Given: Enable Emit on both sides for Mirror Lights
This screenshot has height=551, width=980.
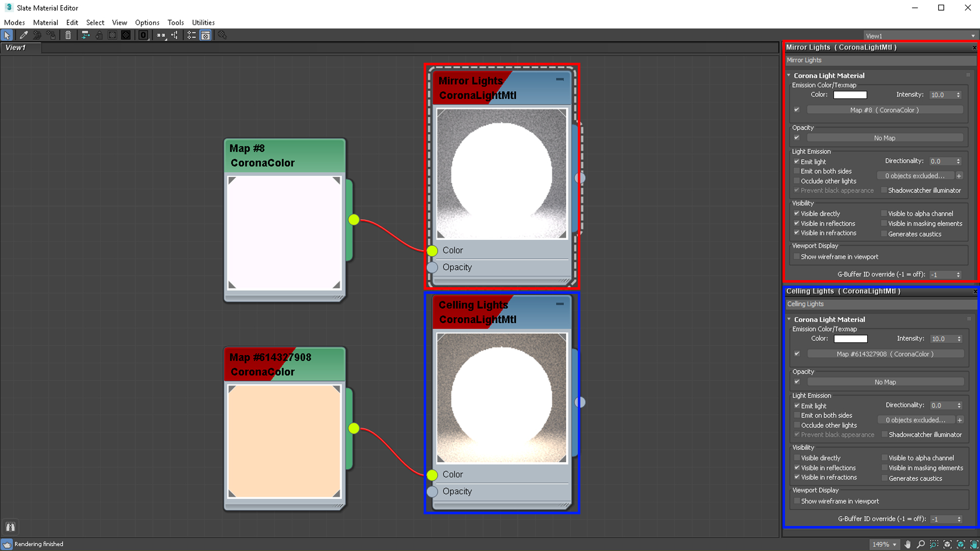Looking at the screenshot, I should [x=797, y=171].
